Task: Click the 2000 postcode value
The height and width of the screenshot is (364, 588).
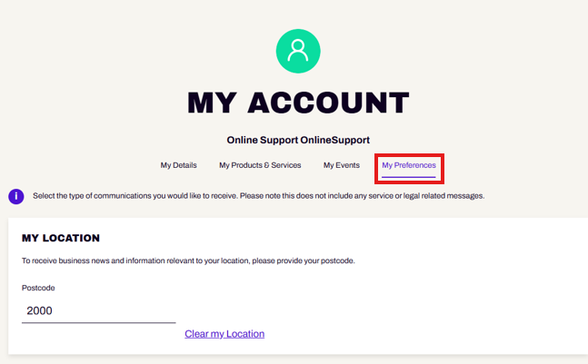Action: tap(39, 310)
